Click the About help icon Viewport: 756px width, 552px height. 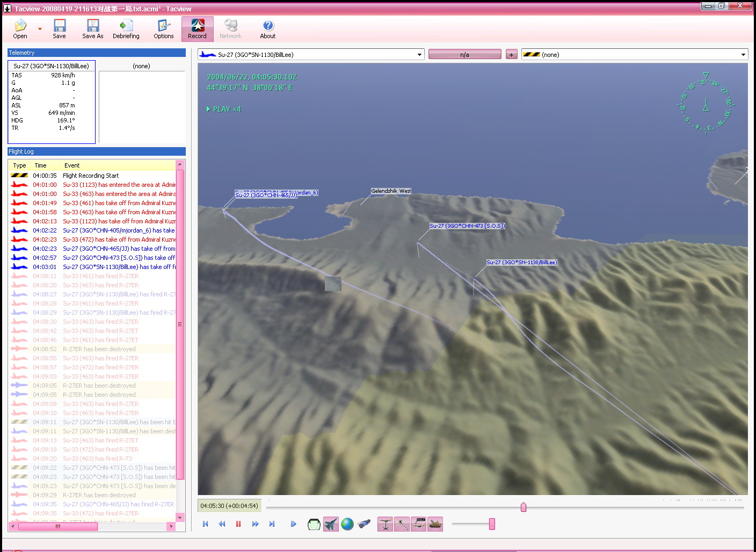pyautogui.click(x=267, y=29)
